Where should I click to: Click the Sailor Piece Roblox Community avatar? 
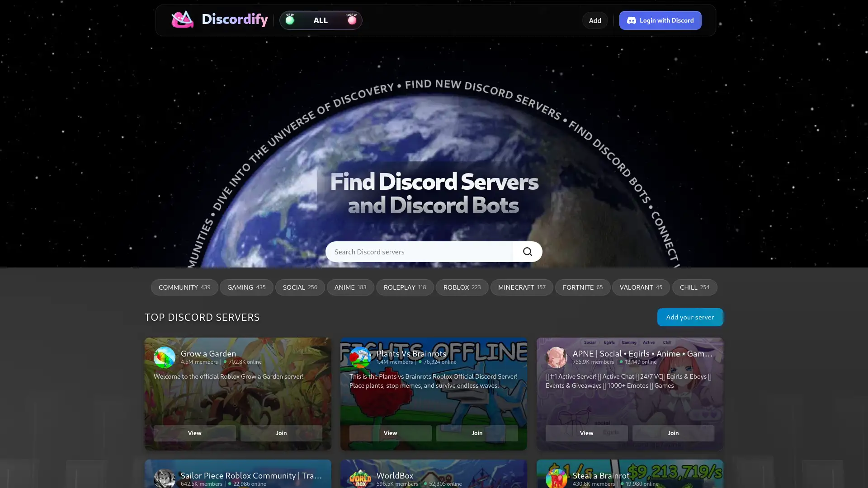pos(165,479)
